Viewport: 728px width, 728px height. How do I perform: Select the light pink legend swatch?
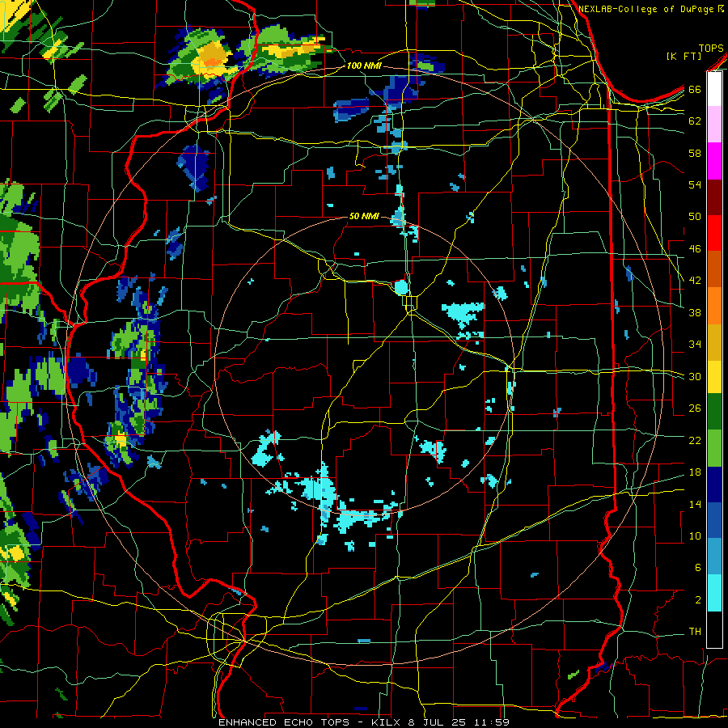coord(714,124)
